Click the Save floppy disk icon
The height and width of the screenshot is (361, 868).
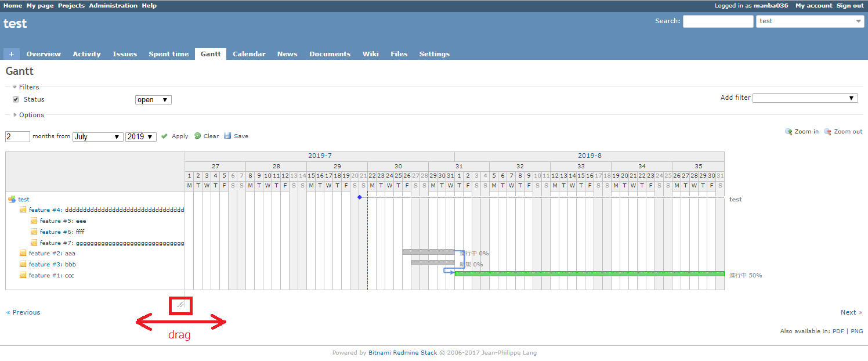pos(226,136)
